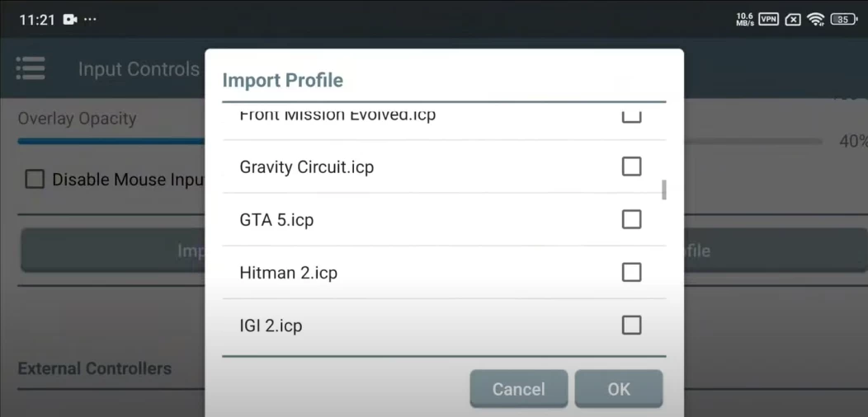Viewport: 868px width, 417px height.
Task: Tap the VPN status icon
Action: (768, 19)
